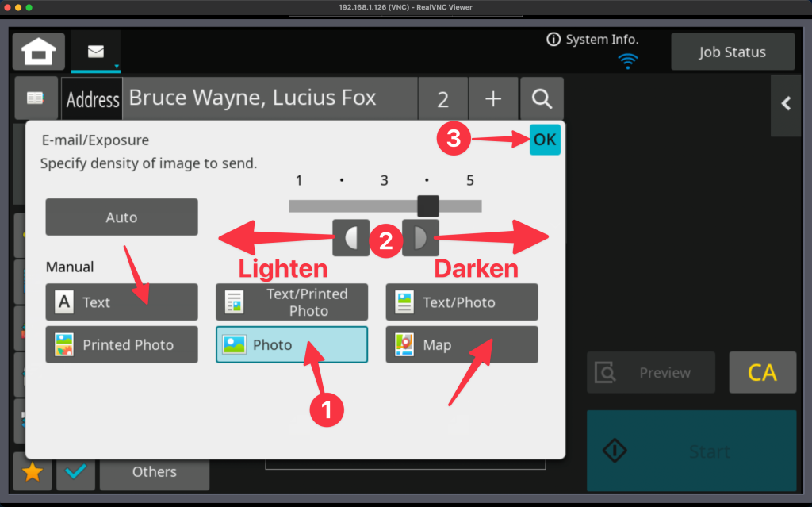812x507 pixels.
Task: Open the address book icon
Action: 35,98
